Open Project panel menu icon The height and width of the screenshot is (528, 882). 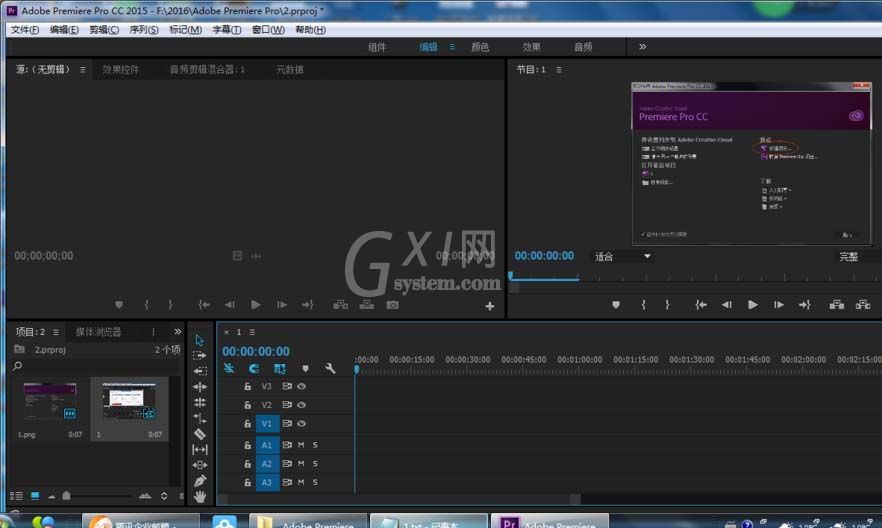pos(56,332)
